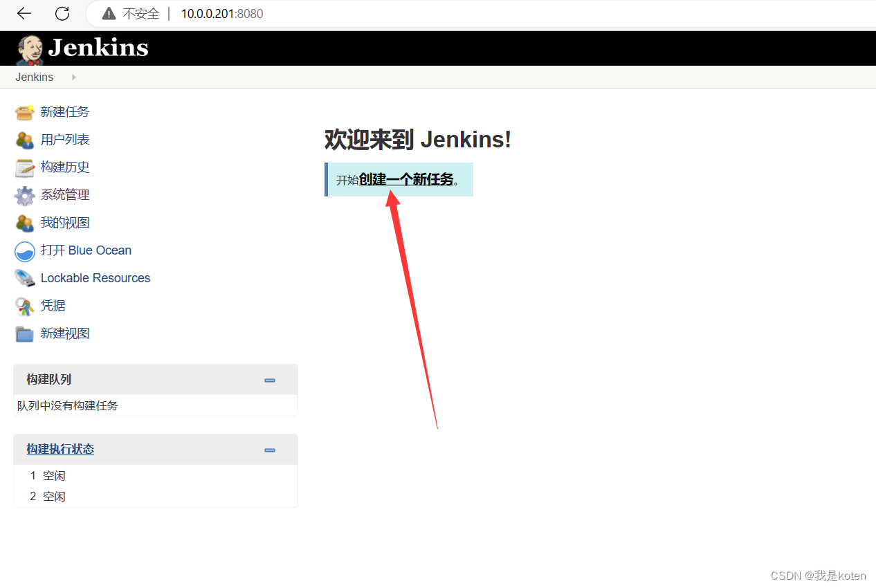
Task: Click the 欢迎来到 Jenkins! heading
Action: click(x=418, y=139)
